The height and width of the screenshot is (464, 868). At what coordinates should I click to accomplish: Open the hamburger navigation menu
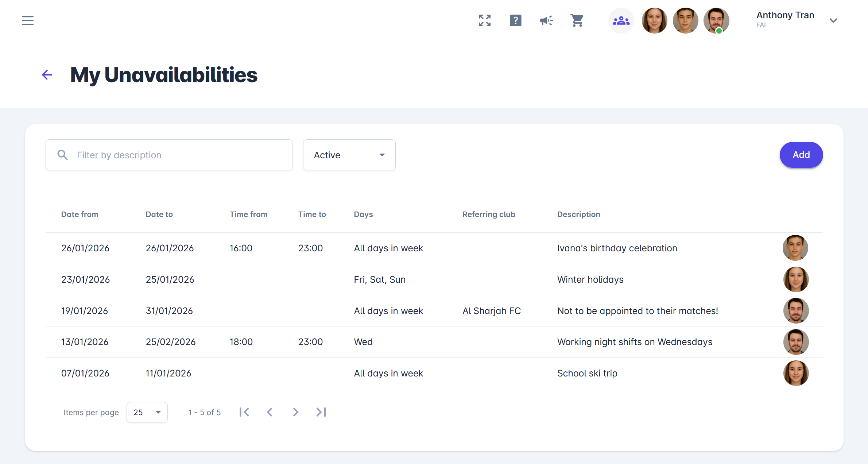(x=28, y=20)
